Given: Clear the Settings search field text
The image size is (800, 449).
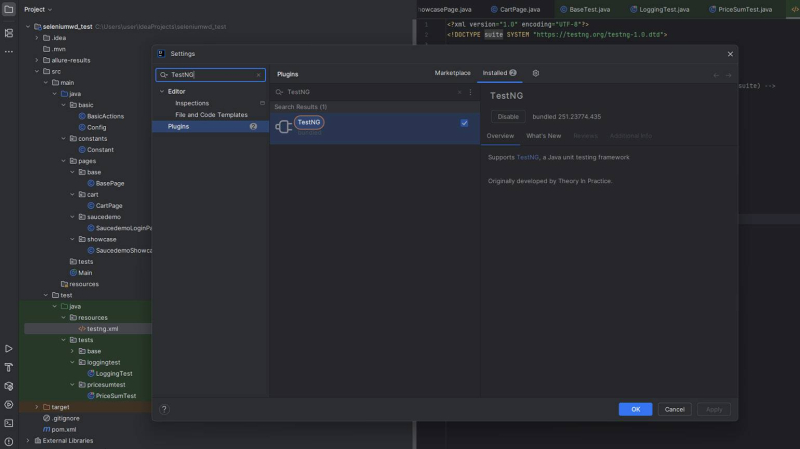Looking at the screenshot, I should click(x=258, y=75).
